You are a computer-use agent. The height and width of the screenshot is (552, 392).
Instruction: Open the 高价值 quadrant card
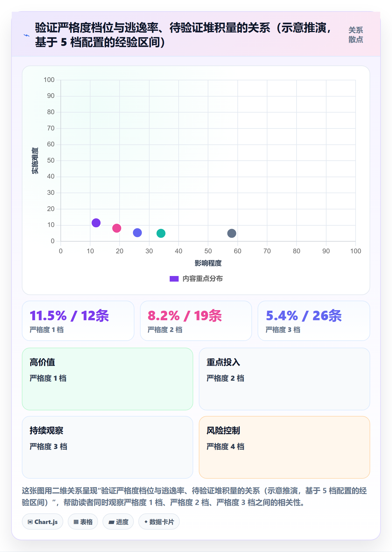[x=108, y=379]
